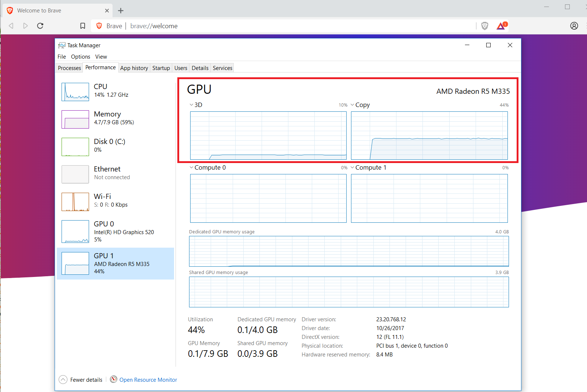Switch to the Processes tab
This screenshot has width=587, height=392.
tap(69, 68)
